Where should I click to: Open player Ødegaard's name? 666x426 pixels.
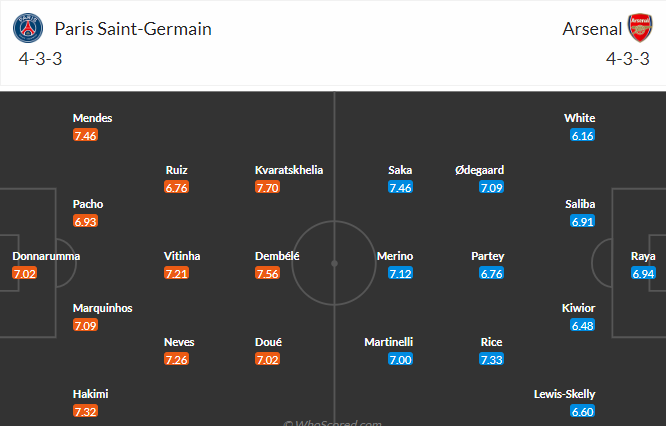480,170
